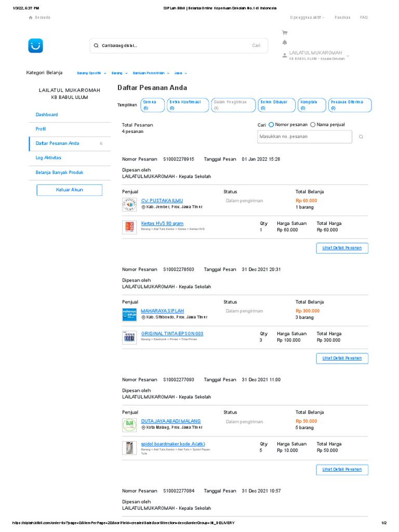This screenshot has width=399, height=532.
Task: Open the ORIGINAL TINTA EPSON 003 product thumbnail
Action: (x=129, y=337)
